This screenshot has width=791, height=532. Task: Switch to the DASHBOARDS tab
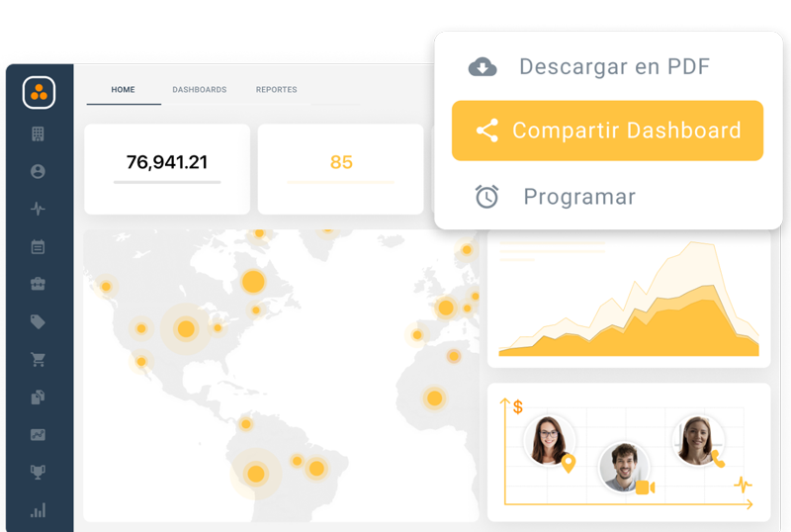point(200,90)
